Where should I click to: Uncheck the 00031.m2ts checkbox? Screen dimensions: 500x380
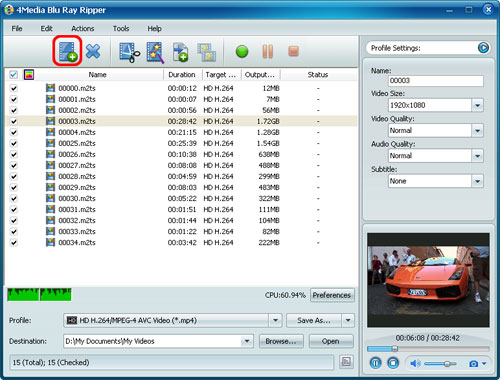(14, 209)
